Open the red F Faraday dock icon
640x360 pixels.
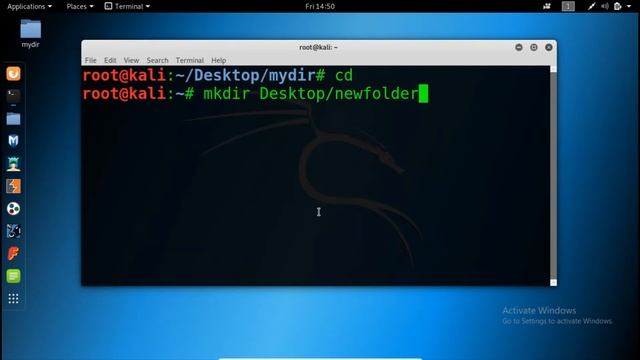pos(13,253)
